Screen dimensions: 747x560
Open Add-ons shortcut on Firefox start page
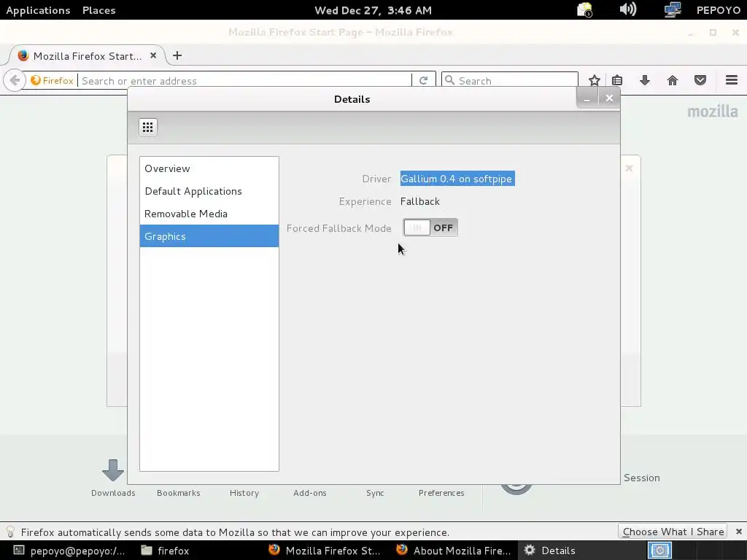coord(309,493)
